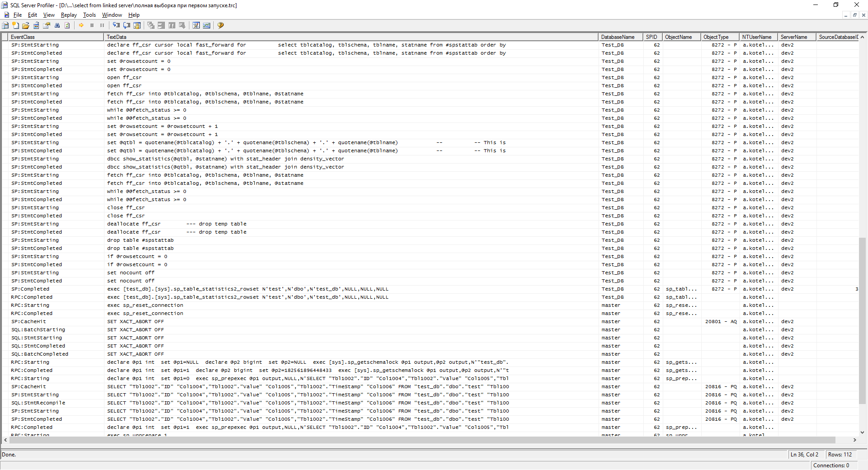Click the ObjectName column header
The image size is (868, 470).
tap(681, 37)
